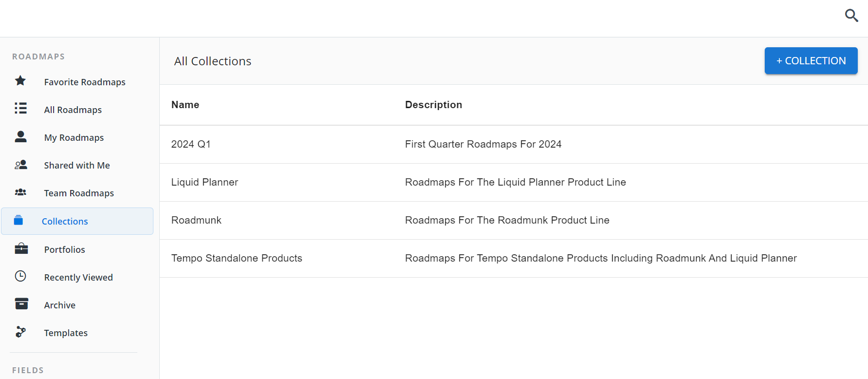This screenshot has height=379, width=868.
Task: Click the Recently Viewed clock icon
Action: click(x=20, y=276)
